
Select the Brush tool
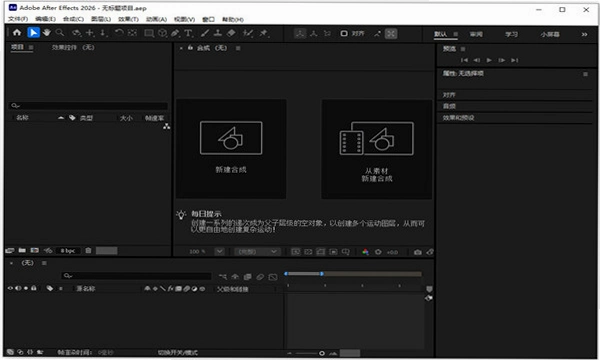[205, 34]
